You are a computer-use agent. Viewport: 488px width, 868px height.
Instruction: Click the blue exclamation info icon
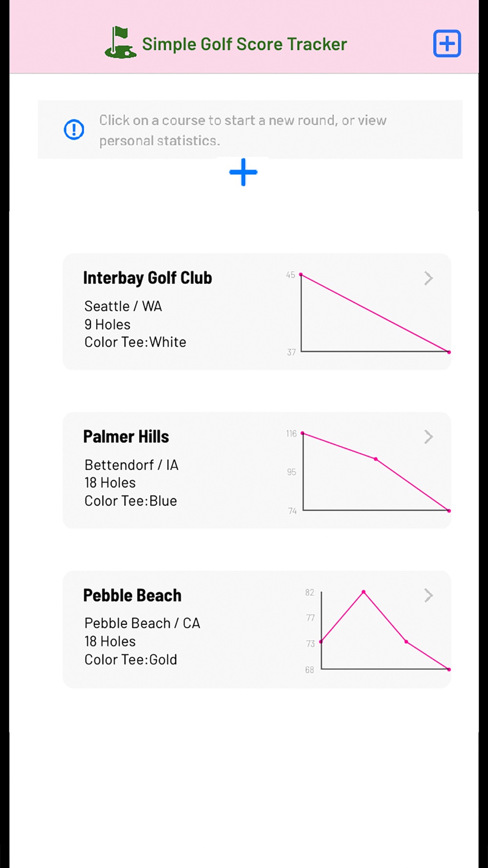tap(74, 130)
